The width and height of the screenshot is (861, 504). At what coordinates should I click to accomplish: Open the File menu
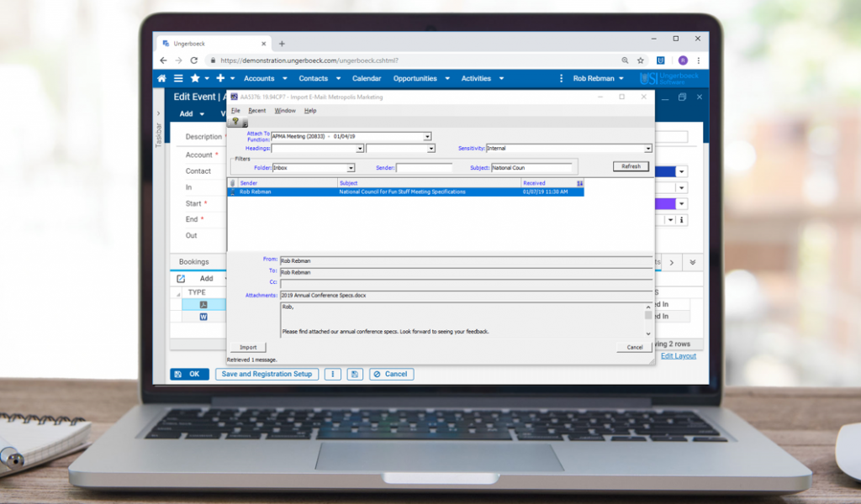point(235,110)
